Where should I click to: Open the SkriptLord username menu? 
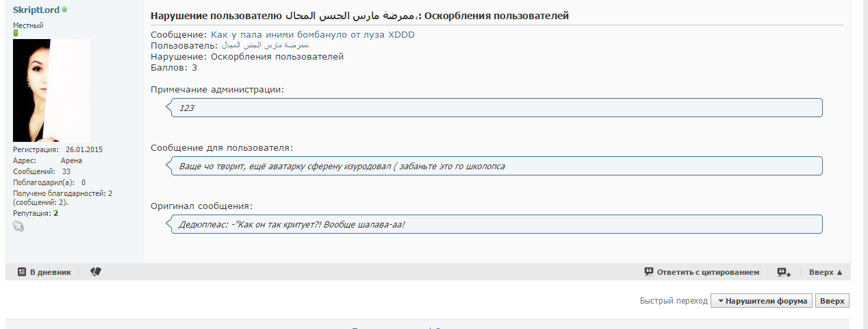click(x=36, y=10)
